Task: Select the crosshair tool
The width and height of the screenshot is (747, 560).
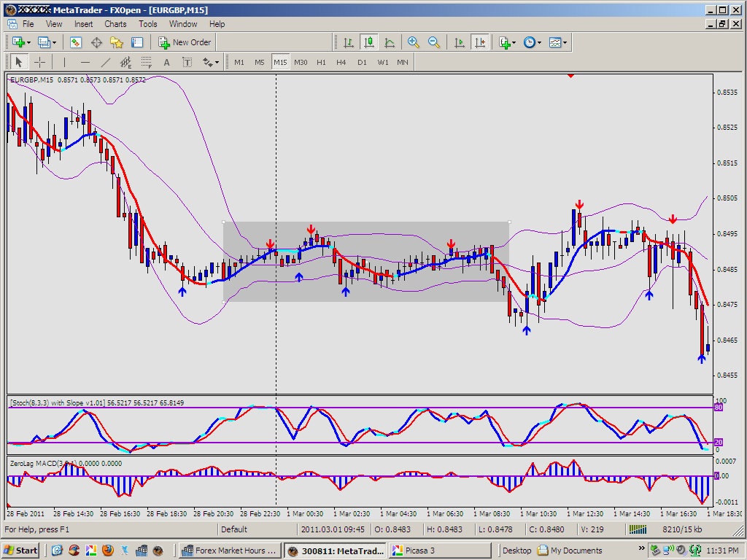Action: 40,63
